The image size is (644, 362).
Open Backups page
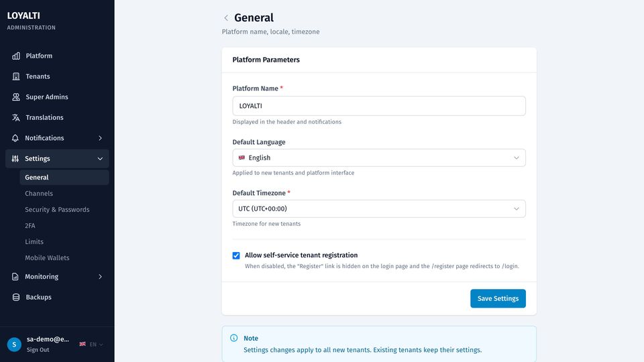tap(57, 297)
